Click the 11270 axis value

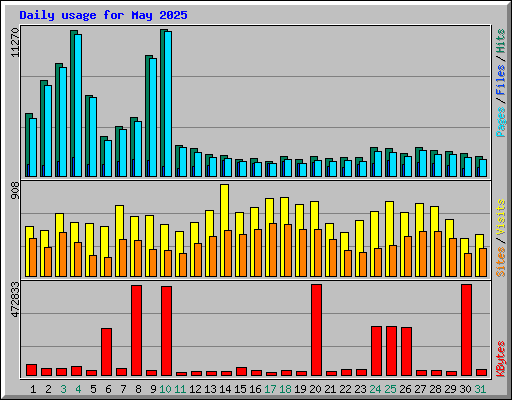15,43
